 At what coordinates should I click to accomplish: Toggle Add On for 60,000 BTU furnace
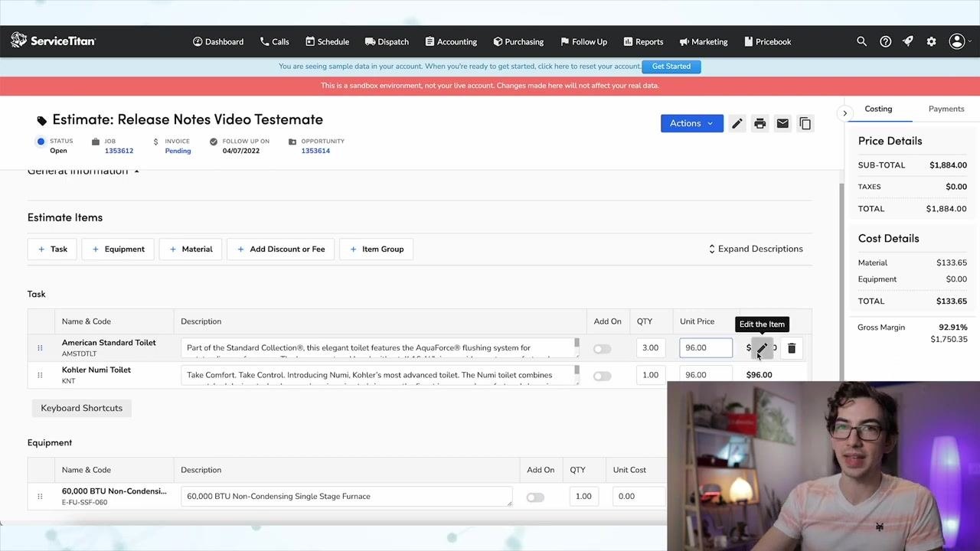tap(535, 497)
